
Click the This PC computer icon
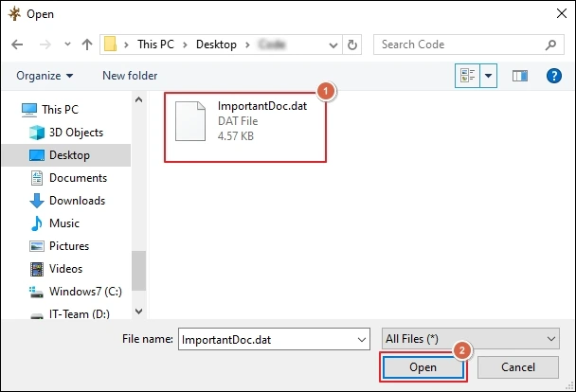pos(29,110)
